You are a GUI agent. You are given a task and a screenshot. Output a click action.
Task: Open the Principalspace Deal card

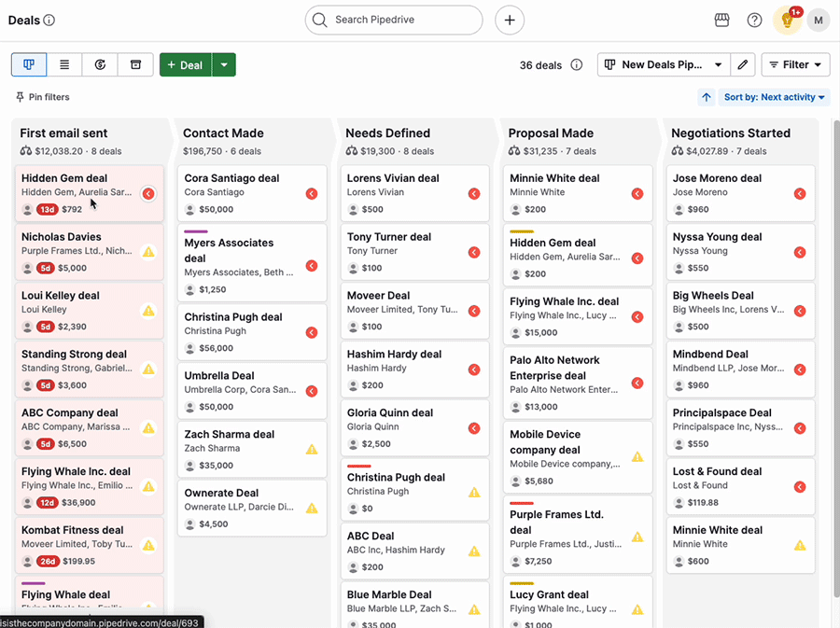coord(740,427)
